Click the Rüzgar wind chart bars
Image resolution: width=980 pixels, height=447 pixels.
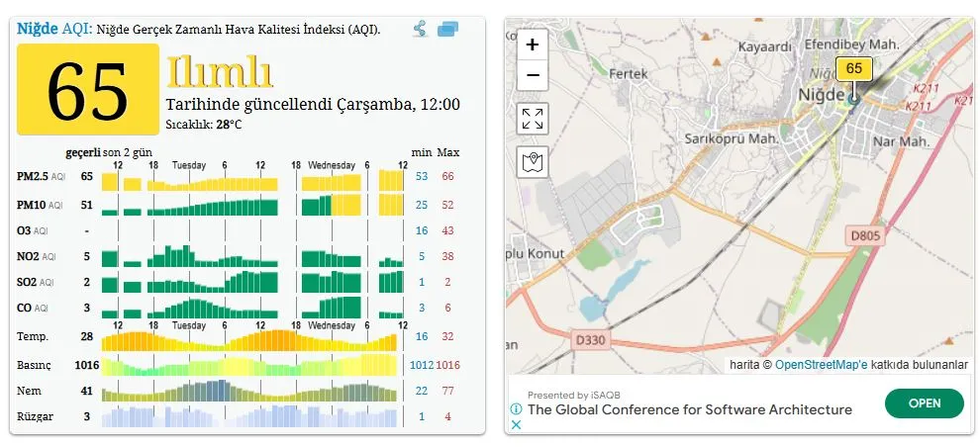click(x=252, y=416)
